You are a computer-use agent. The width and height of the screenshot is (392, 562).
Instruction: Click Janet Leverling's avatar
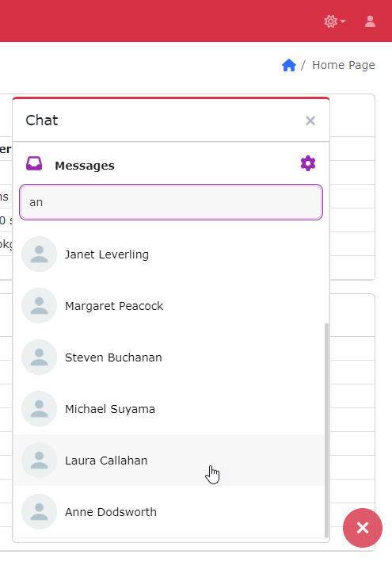(39, 254)
